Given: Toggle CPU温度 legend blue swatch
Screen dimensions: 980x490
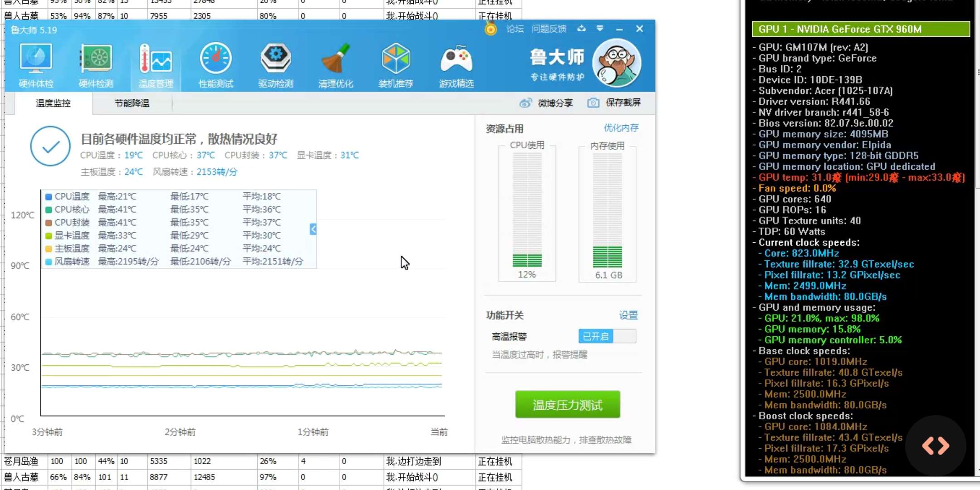Looking at the screenshot, I should 49,197.
